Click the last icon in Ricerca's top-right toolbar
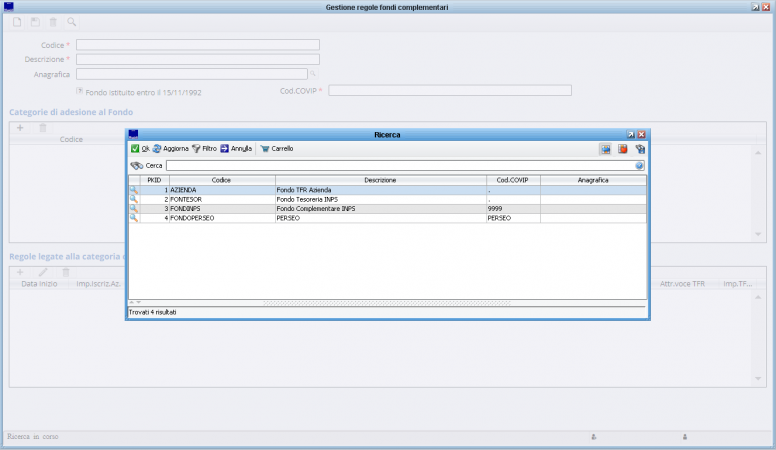Viewport: 776px width, 450px height. click(640, 149)
